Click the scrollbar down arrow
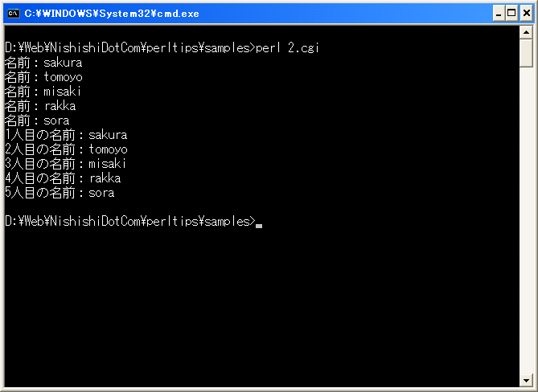The width and height of the screenshot is (538, 392). pos(526,380)
